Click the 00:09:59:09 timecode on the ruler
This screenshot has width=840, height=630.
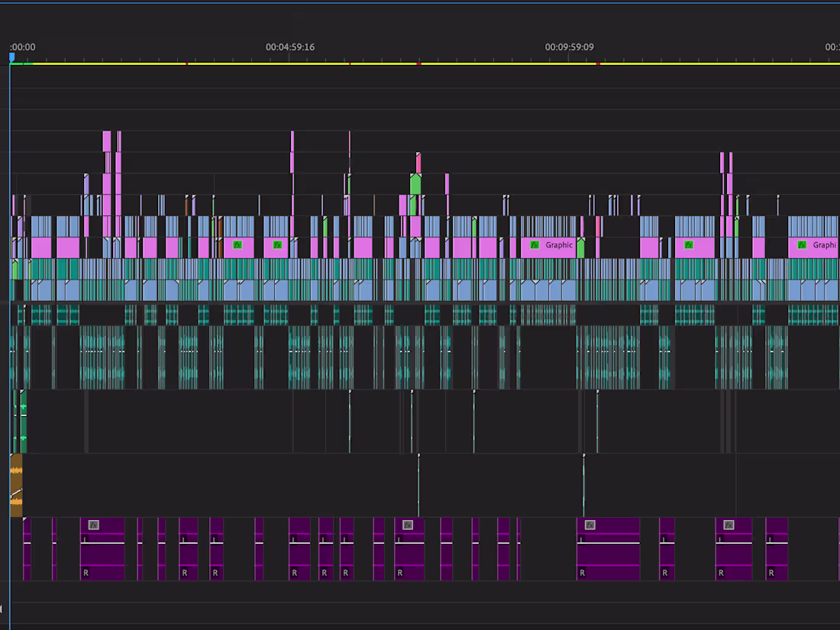tap(569, 47)
